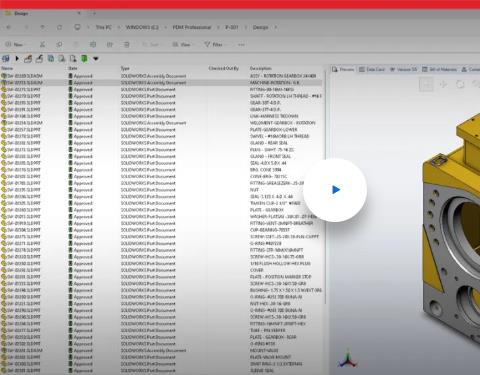Click Design in the breadcrumb path

coord(260,27)
